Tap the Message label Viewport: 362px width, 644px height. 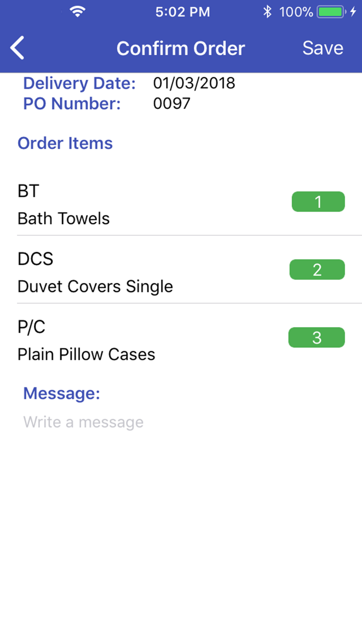(x=62, y=393)
